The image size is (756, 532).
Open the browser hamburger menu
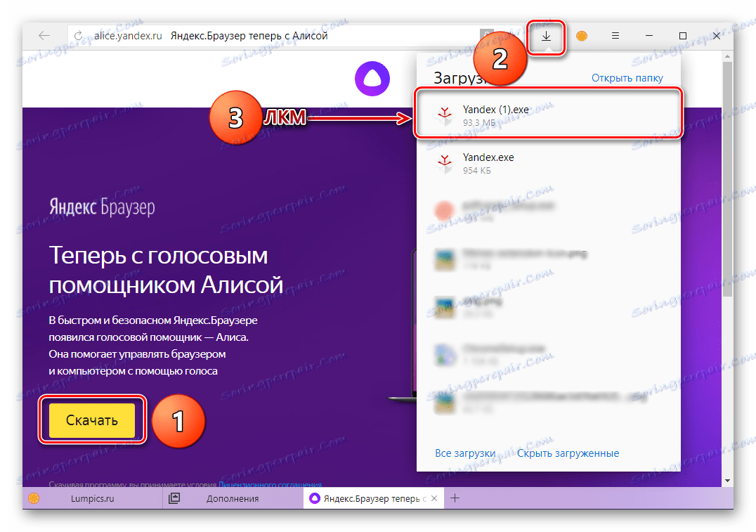tap(615, 36)
